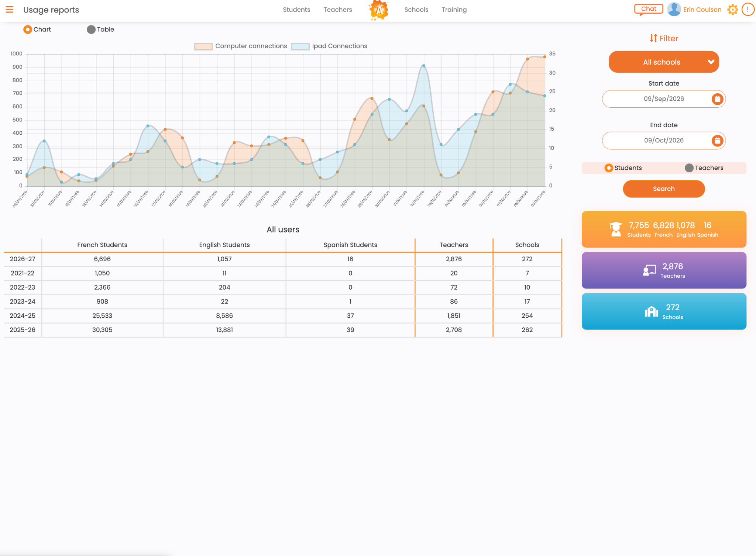
Task: Open the End date calendar icon
Action: pos(717,141)
